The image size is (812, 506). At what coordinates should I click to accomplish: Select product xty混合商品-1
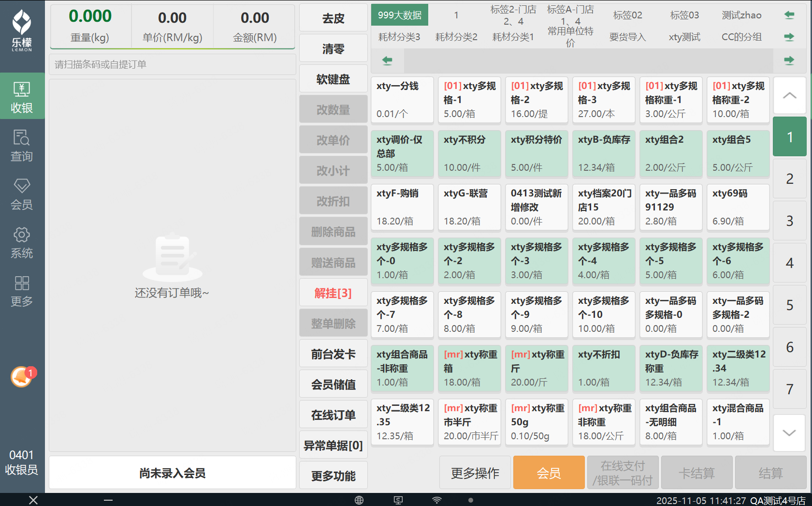coord(738,422)
